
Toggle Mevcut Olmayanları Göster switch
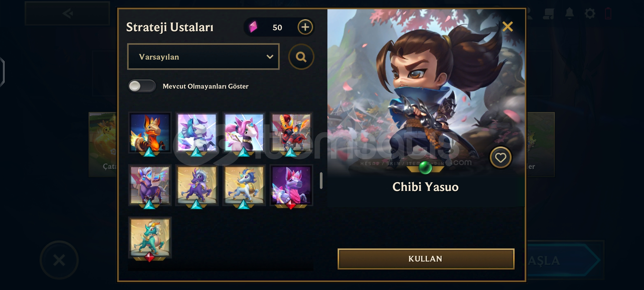point(142,86)
